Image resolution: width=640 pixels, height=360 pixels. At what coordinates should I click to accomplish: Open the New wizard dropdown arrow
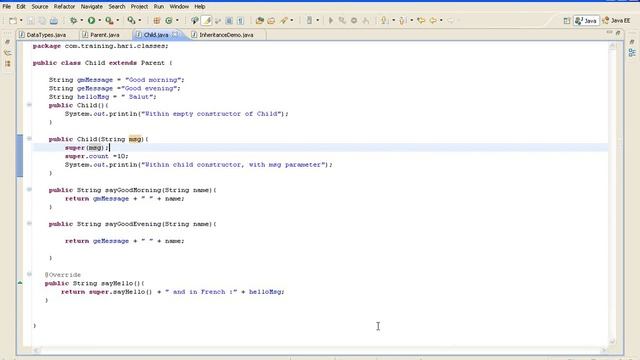(21, 20)
